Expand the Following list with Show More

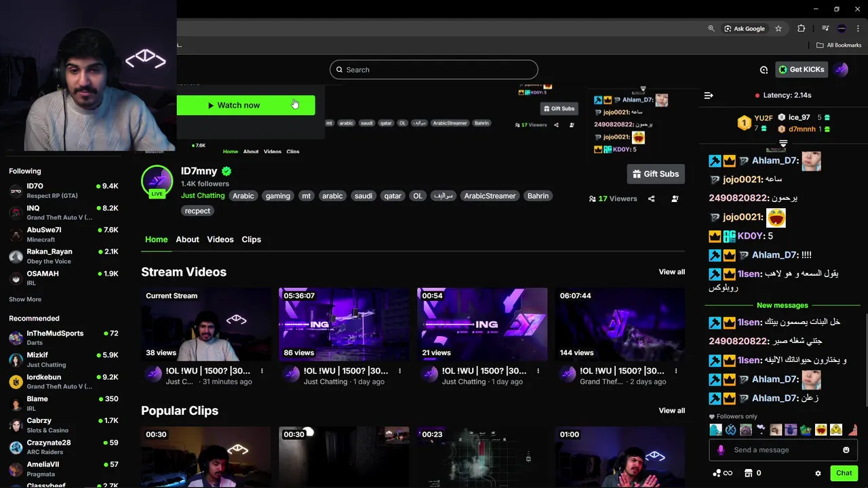25,299
